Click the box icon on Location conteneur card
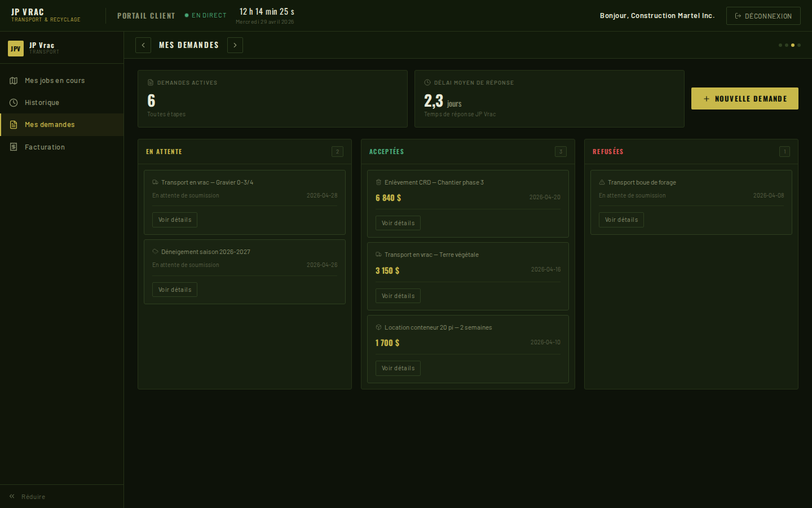812x508 pixels. [378, 327]
